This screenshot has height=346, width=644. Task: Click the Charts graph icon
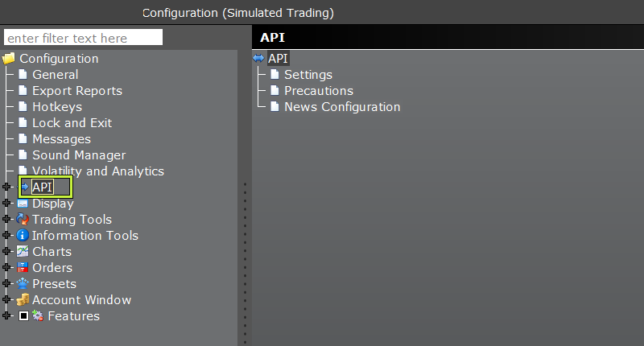coord(23,251)
